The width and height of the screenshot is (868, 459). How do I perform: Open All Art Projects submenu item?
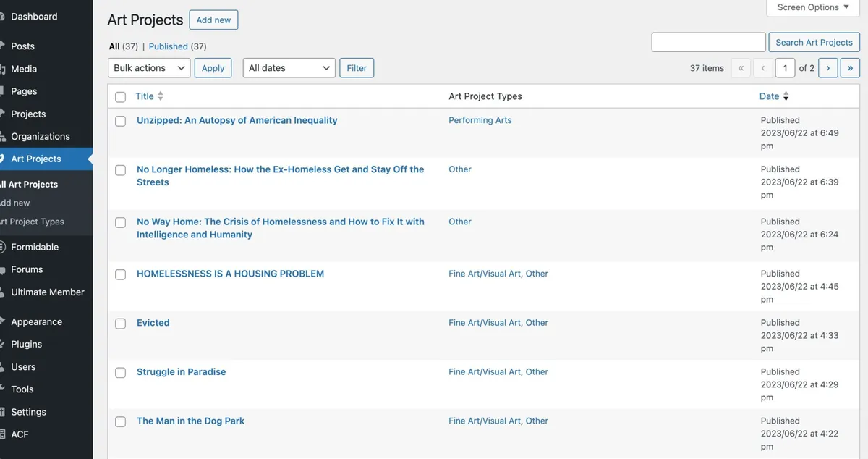click(x=29, y=184)
